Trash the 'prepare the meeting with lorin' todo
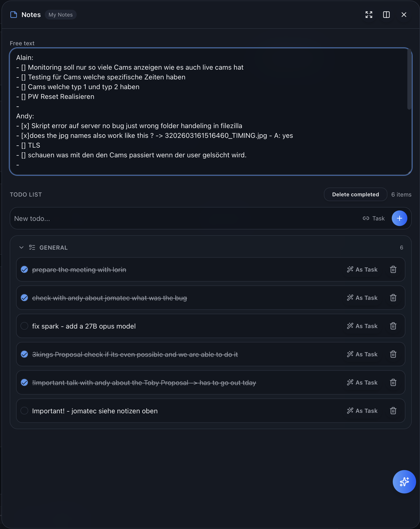The image size is (420, 529). point(393,269)
